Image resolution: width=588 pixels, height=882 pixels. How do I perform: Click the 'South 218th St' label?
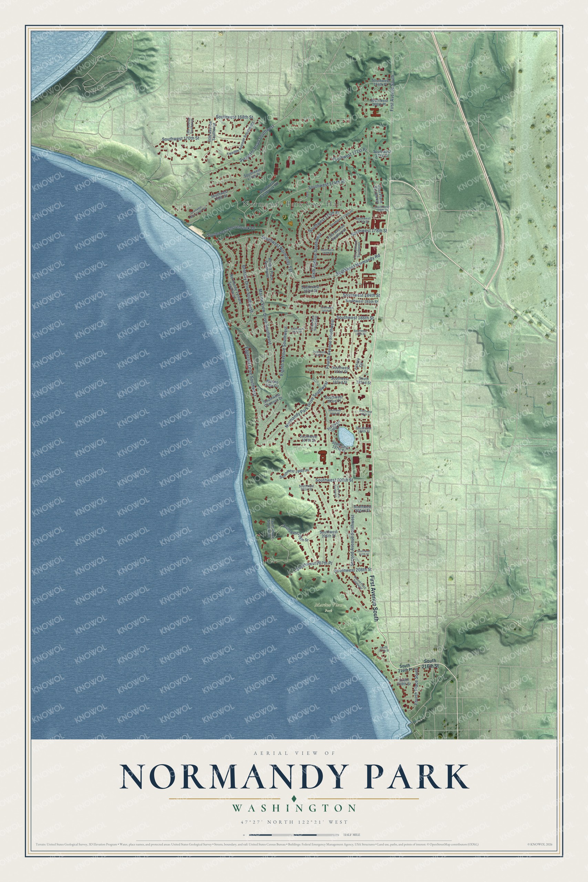click(404, 682)
